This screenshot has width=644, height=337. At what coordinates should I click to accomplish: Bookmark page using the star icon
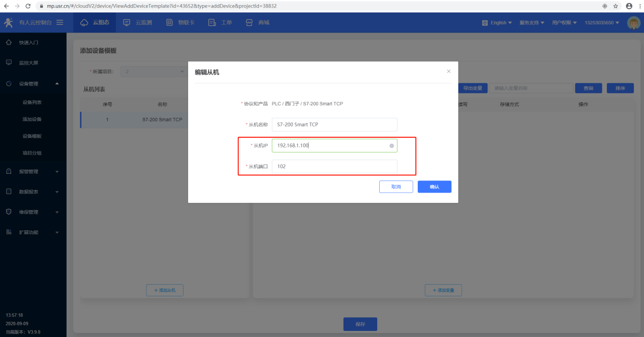pyautogui.click(x=616, y=6)
